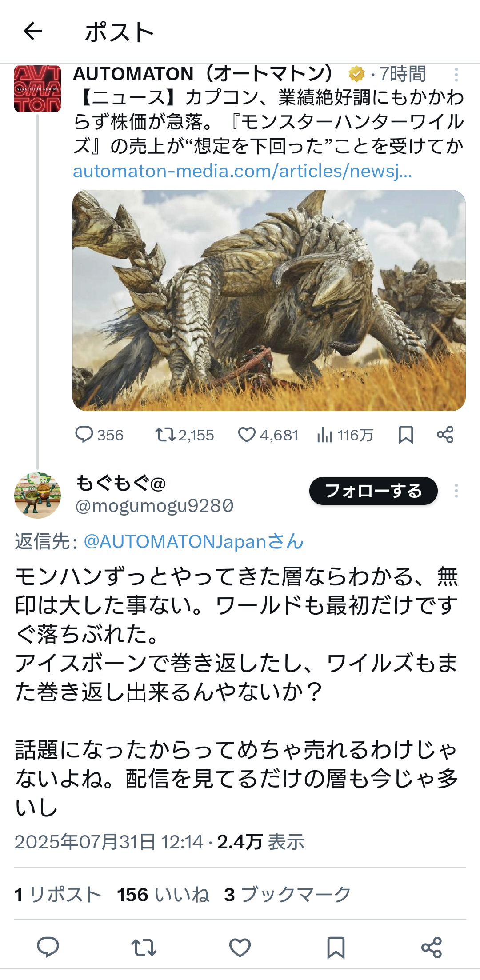The image size is (480, 980).
Task: Open the automaton-media.com article link
Action: pyautogui.click(x=242, y=171)
